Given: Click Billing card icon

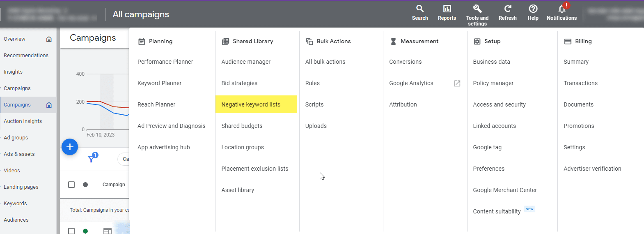Looking at the screenshot, I should [x=568, y=42].
